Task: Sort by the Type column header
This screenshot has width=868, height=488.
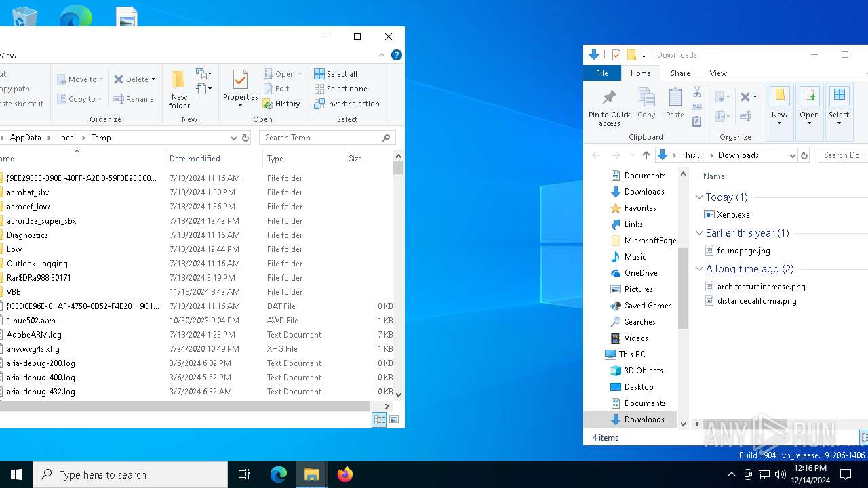Action: pyautogui.click(x=303, y=159)
